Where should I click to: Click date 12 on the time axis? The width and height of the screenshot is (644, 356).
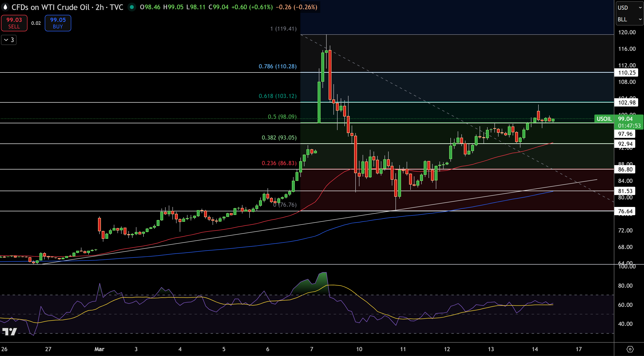click(447, 349)
